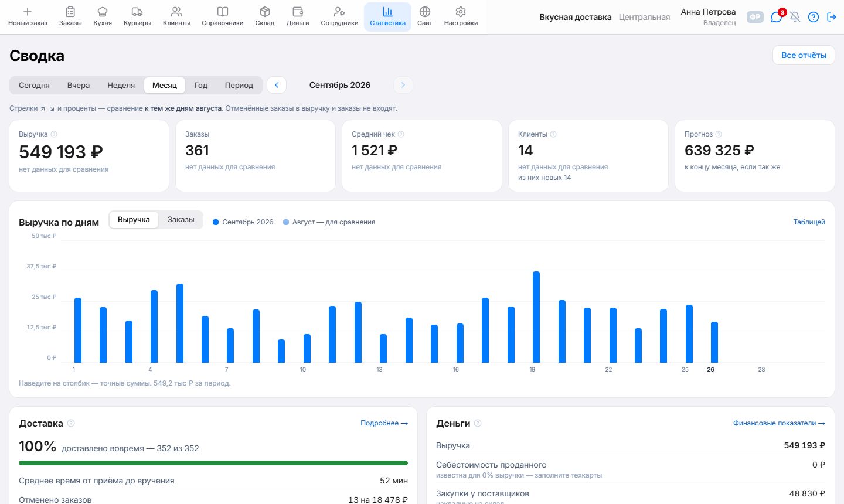Toggle the muted notifications bell
The width and height of the screenshot is (844, 504).
click(795, 17)
